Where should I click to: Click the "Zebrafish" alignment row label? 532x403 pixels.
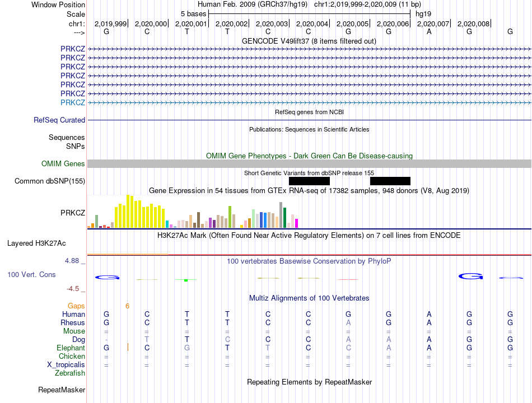click(70, 373)
